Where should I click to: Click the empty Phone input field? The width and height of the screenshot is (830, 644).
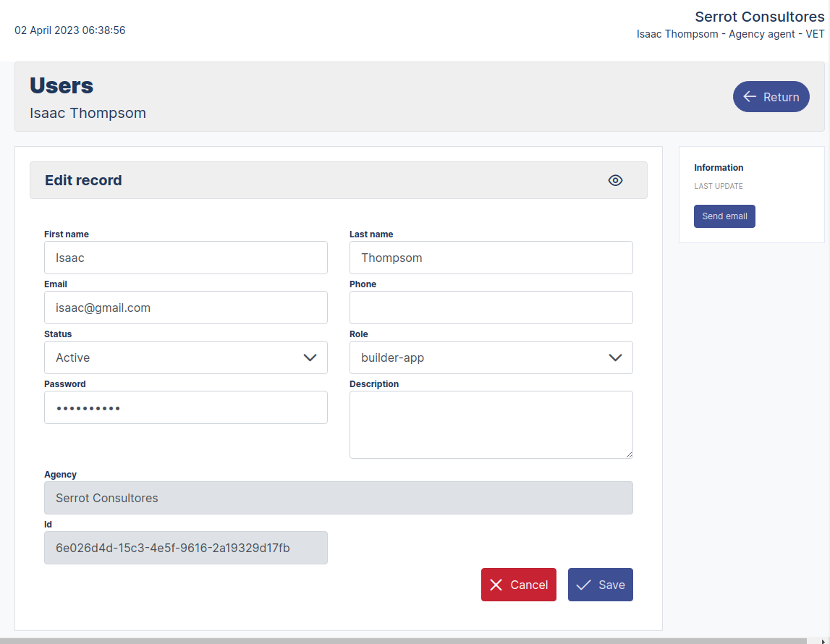click(x=491, y=308)
